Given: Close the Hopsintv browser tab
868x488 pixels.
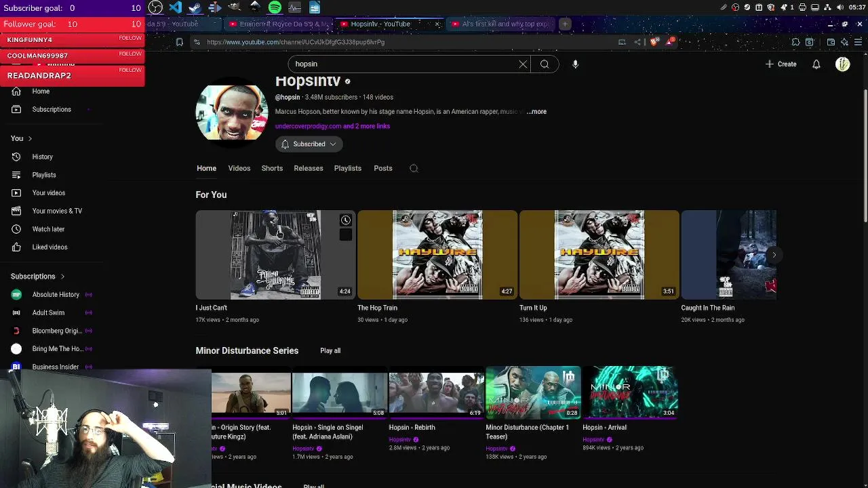Looking at the screenshot, I should [x=437, y=24].
